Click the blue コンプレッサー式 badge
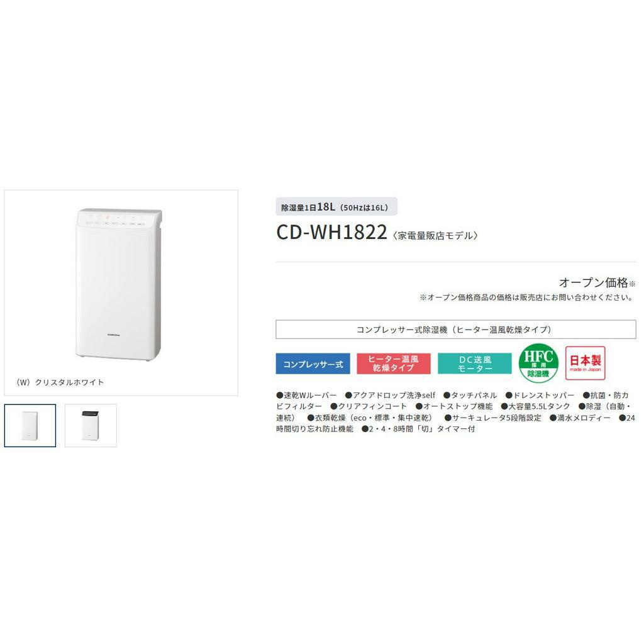This screenshot has height=644, width=644. click(313, 364)
